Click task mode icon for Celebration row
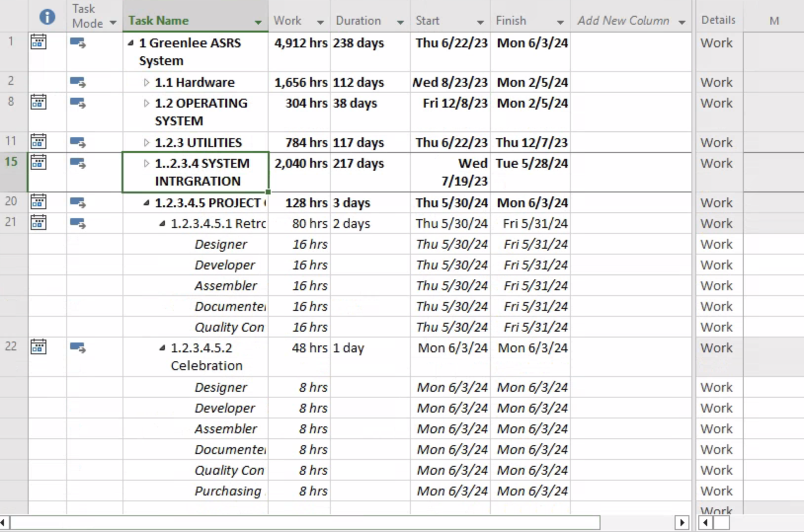This screenshot has height=532, width=804. (x=78, y=348)
